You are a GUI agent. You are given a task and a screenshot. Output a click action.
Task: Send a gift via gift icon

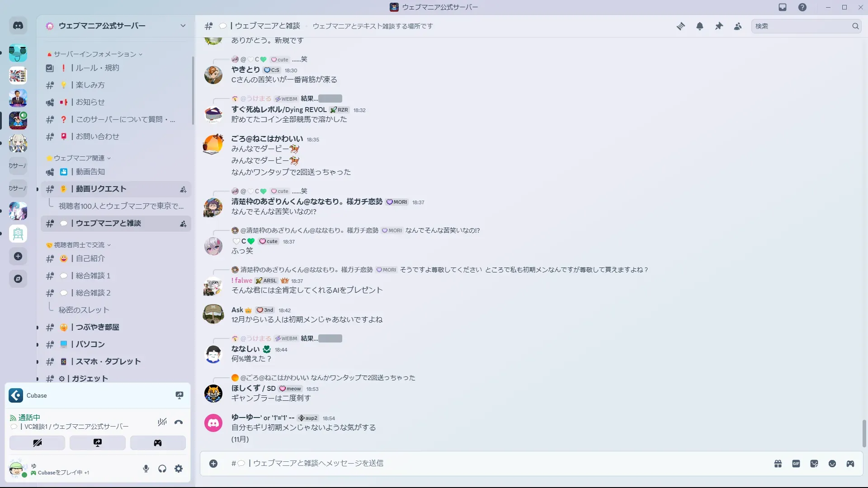[778, 464]
